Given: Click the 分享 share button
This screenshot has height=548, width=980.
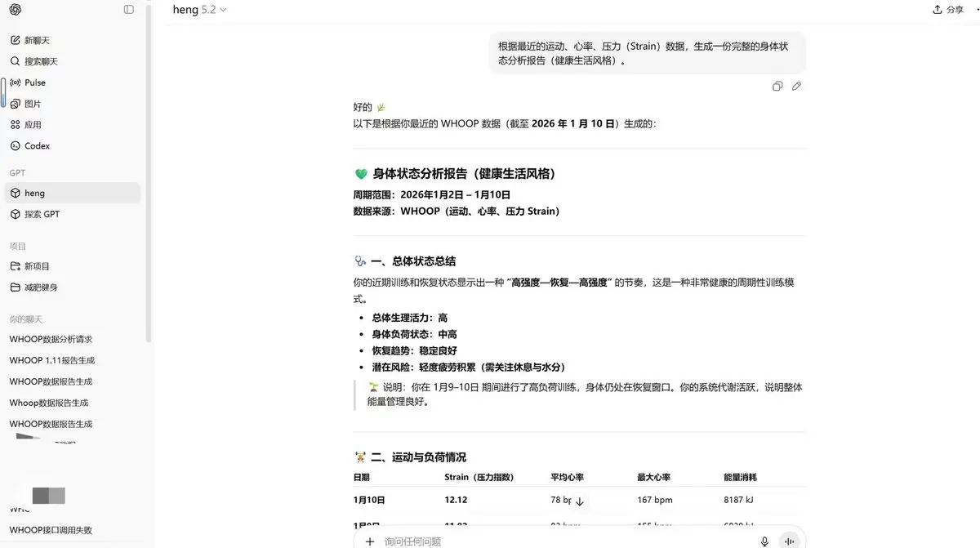Looking at the screenshot, I should pyautogui.click(x=948, y=10).
